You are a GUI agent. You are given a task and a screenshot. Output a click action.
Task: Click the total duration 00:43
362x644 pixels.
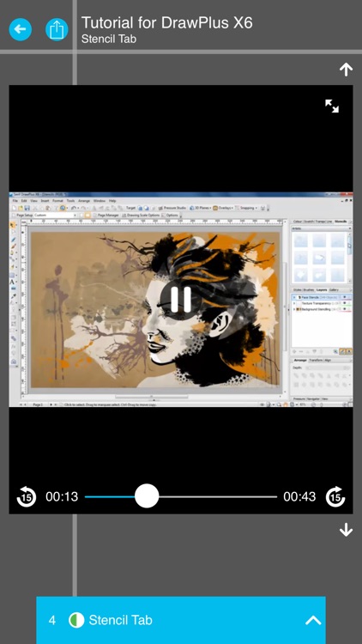pos(299,496)
